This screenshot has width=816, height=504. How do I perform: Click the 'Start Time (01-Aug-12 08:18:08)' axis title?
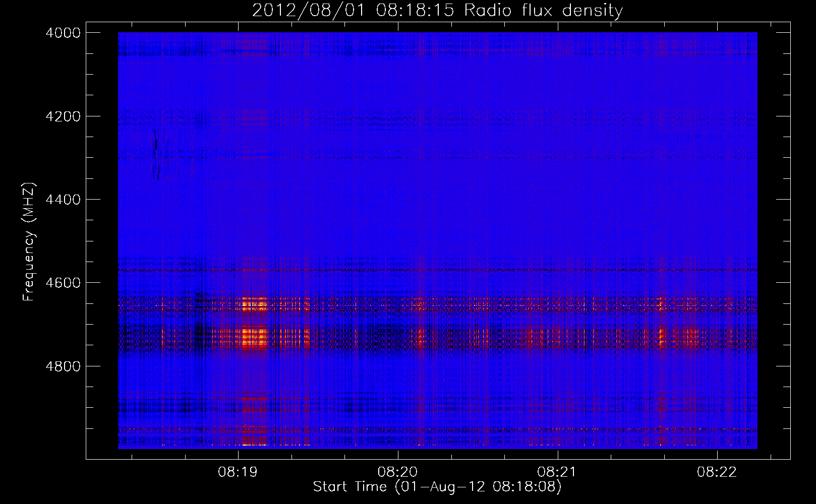[x=437, y=487]
